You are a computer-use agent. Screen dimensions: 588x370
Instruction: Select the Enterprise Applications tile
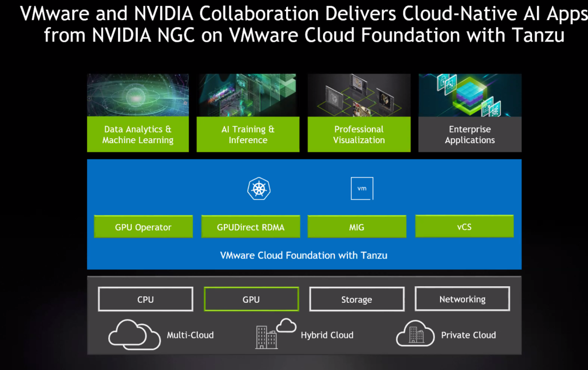470,135
